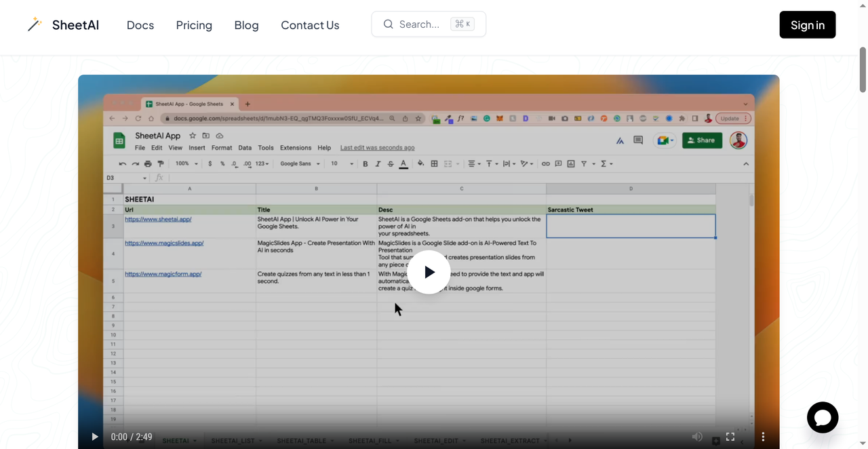868x449 pixels.
Task: Click the small play control in the video bar
Action: point(95,437)
